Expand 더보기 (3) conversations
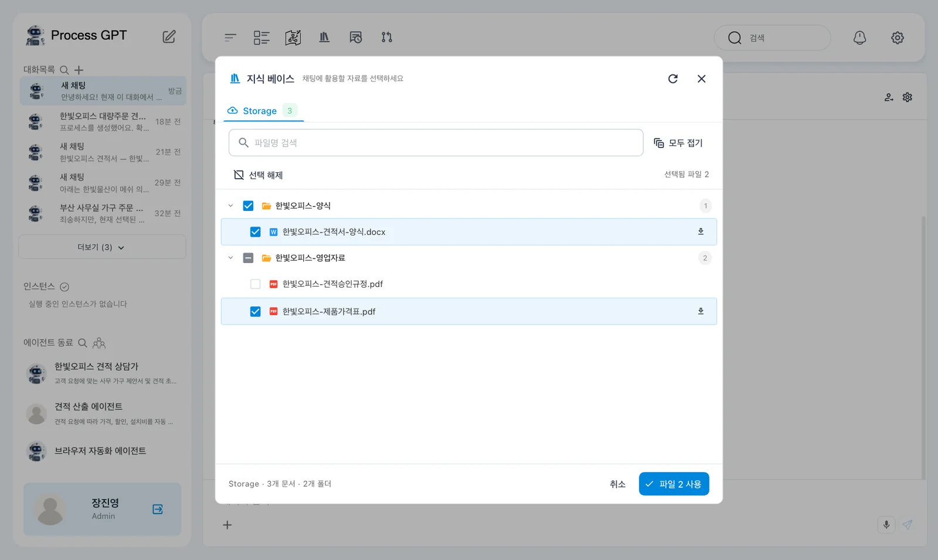Viewport: 938px width, 560px height. click(x=102, y=247)
